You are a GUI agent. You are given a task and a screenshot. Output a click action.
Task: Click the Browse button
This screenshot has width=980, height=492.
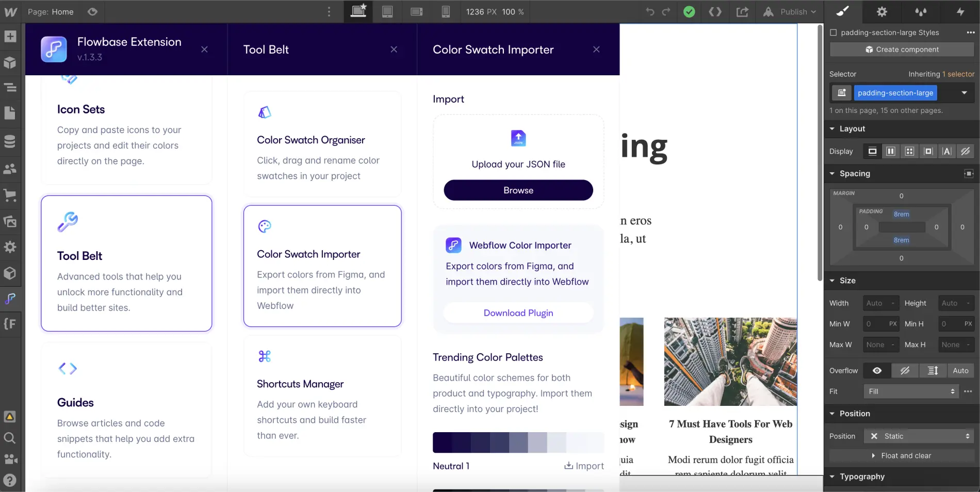518,190
